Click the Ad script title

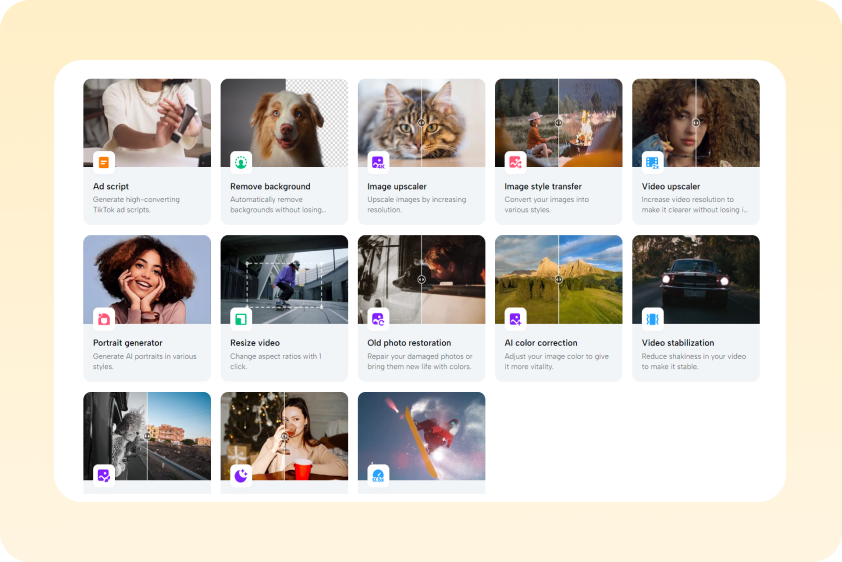coord(111,186)
